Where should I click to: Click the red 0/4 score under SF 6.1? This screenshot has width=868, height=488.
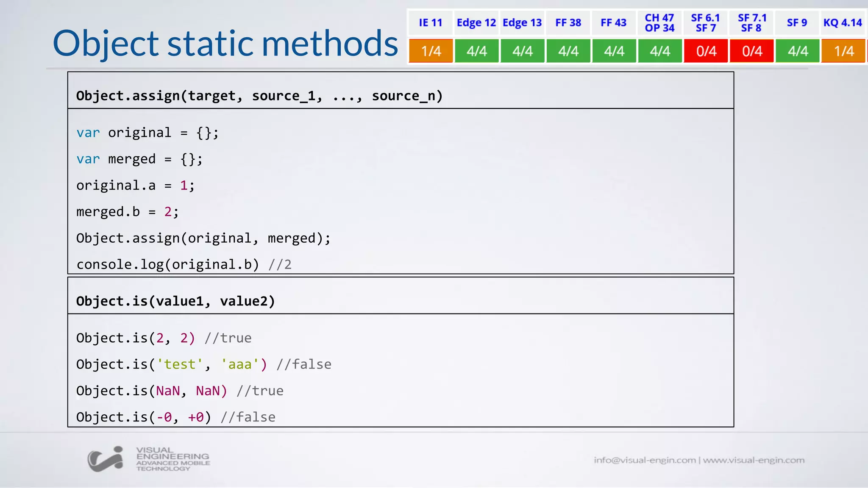coord(706,51)
